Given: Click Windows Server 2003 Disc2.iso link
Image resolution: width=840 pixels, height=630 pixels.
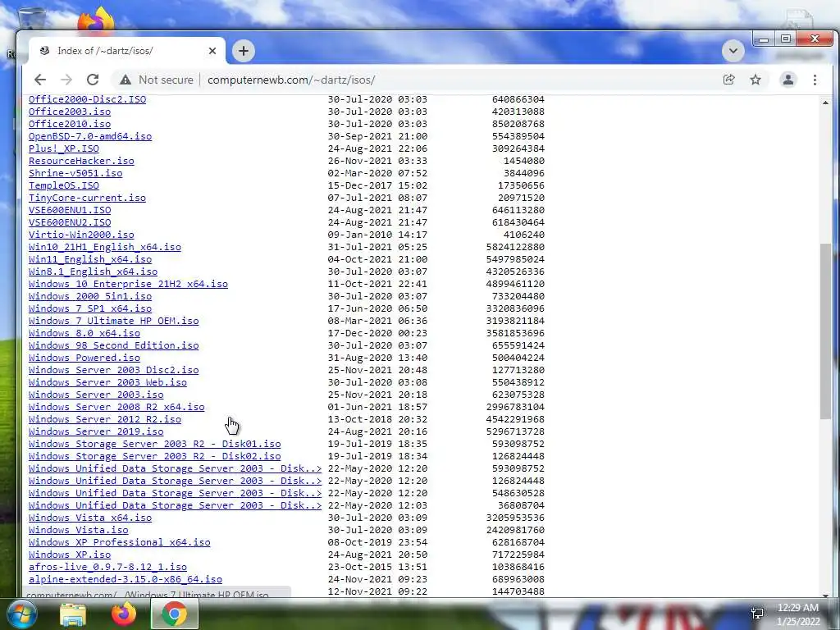Looking at the screenshot, I should (113, 370).
